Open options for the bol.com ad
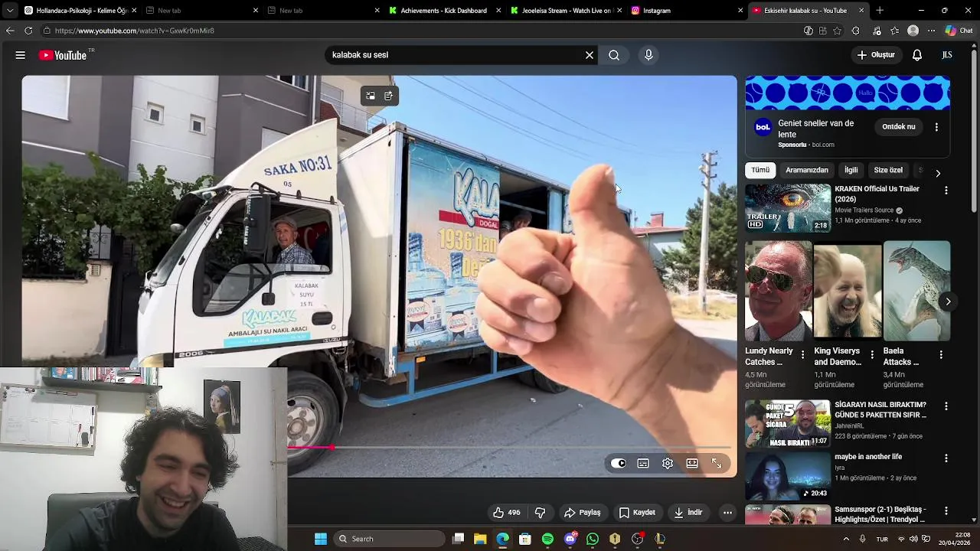This screenshot has width=980, height=551. [x=936, y=127]
